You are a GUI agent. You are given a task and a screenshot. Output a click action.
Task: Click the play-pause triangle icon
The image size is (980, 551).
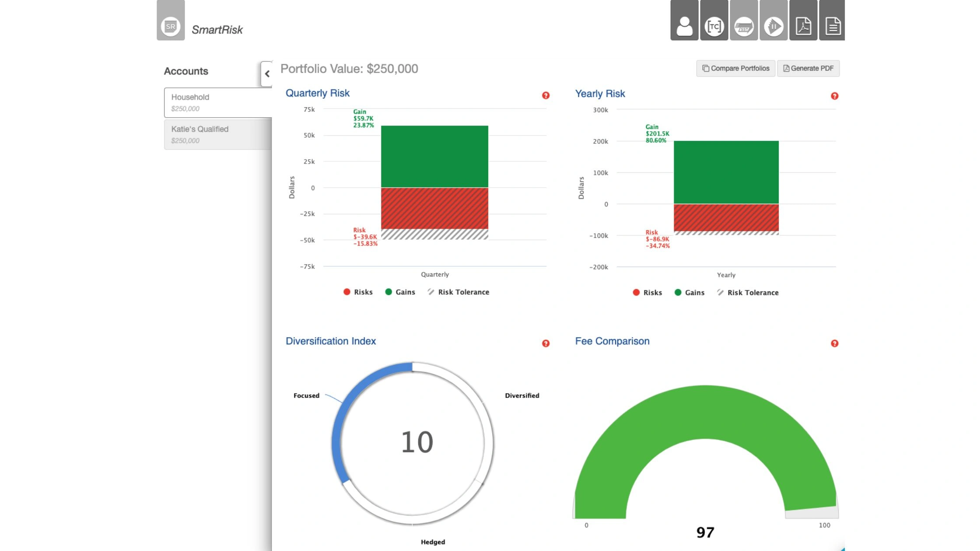[x=773, y=26]
